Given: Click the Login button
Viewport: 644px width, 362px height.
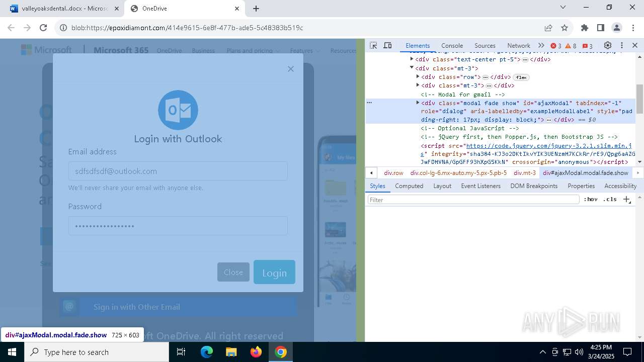Looking at the screenshot, I should click(x=274, y=272).
